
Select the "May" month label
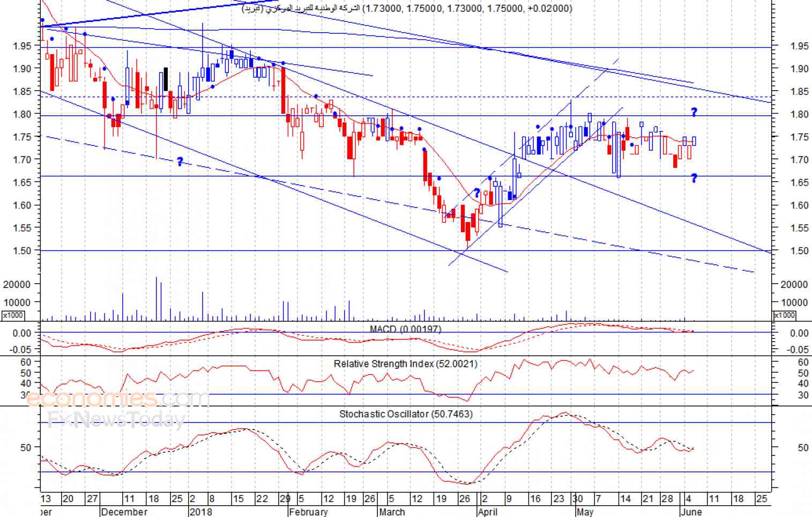coord(585,512)
